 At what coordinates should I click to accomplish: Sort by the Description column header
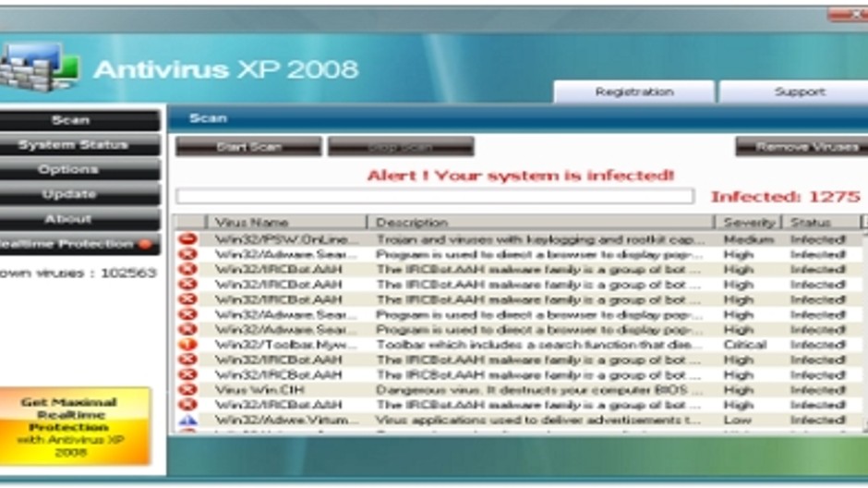point(541,222)
